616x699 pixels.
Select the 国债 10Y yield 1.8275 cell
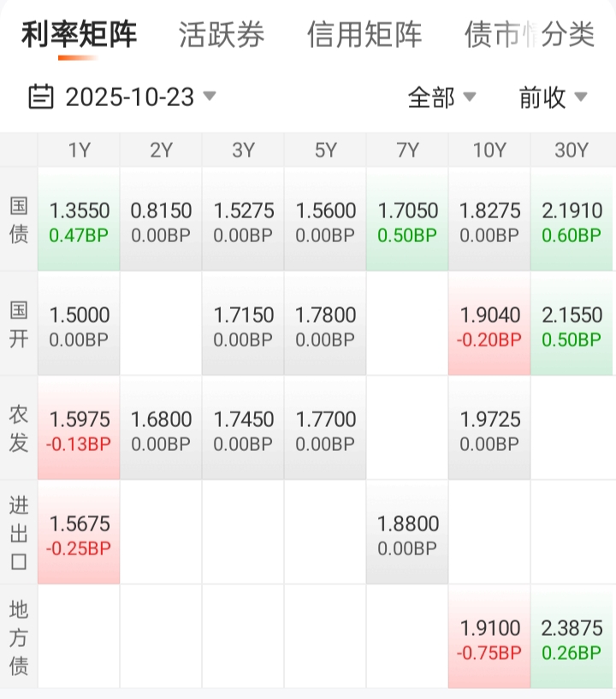(489, 221)
